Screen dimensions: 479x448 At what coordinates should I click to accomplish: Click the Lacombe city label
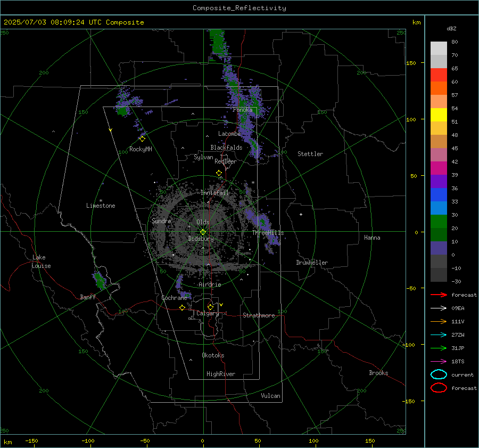click(229, 134)
